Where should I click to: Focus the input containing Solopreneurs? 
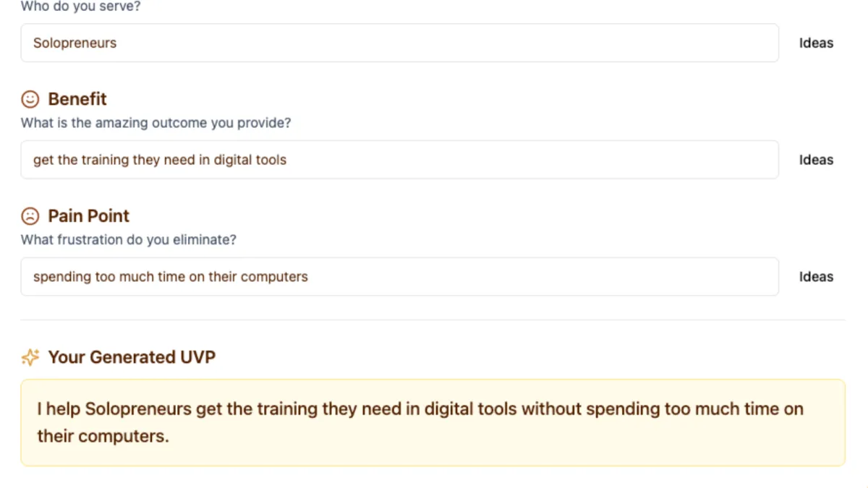(400, 43)
